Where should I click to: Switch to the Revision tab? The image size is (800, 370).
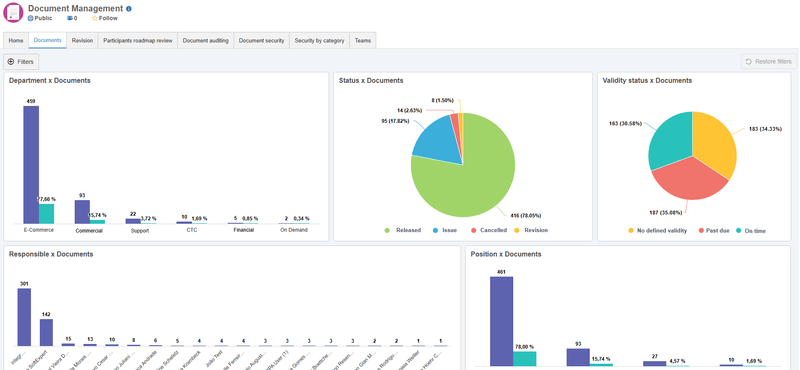[x=82, y=41]
